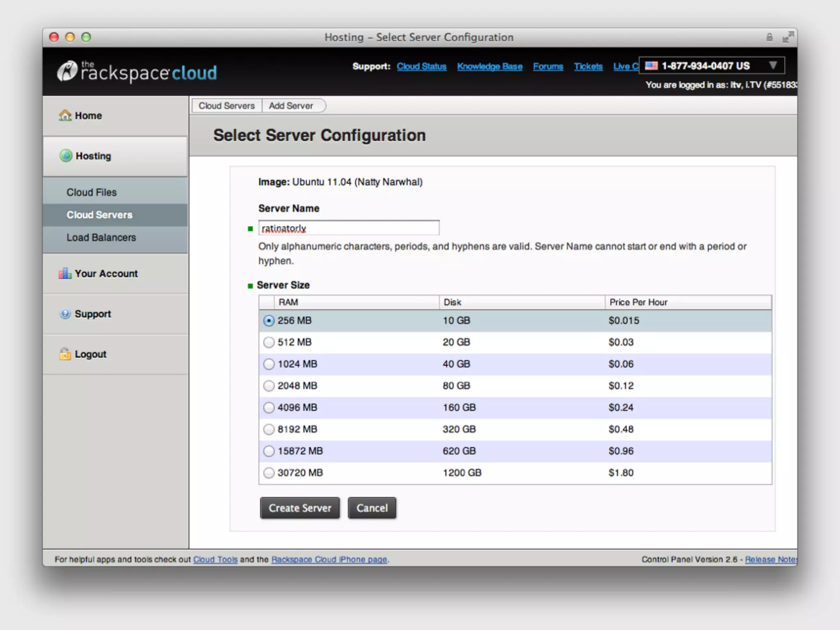Go to Load Balancers in sidebar
Image resolution: width=840 pixels, height=630 pixels.
[x=101, y=237]
